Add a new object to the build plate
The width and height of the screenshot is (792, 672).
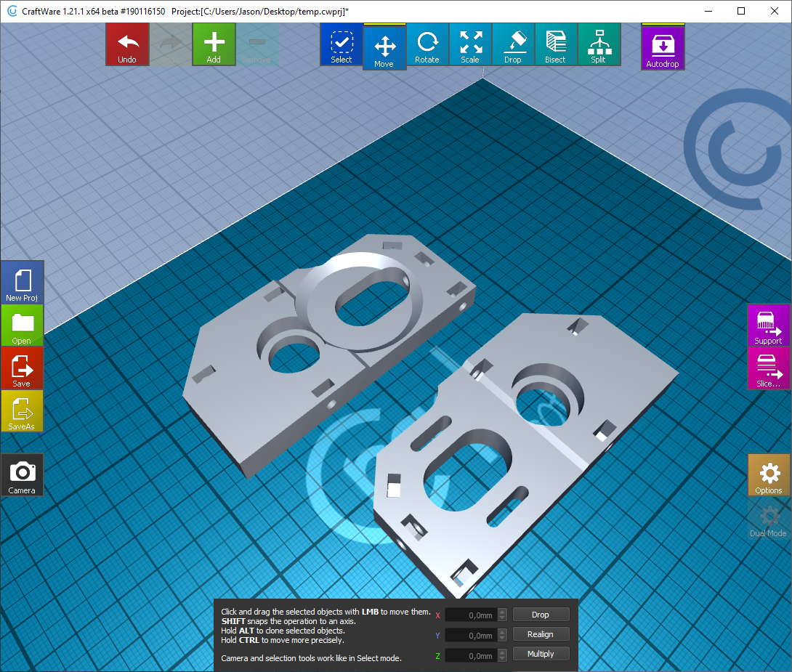click(213, 45)
